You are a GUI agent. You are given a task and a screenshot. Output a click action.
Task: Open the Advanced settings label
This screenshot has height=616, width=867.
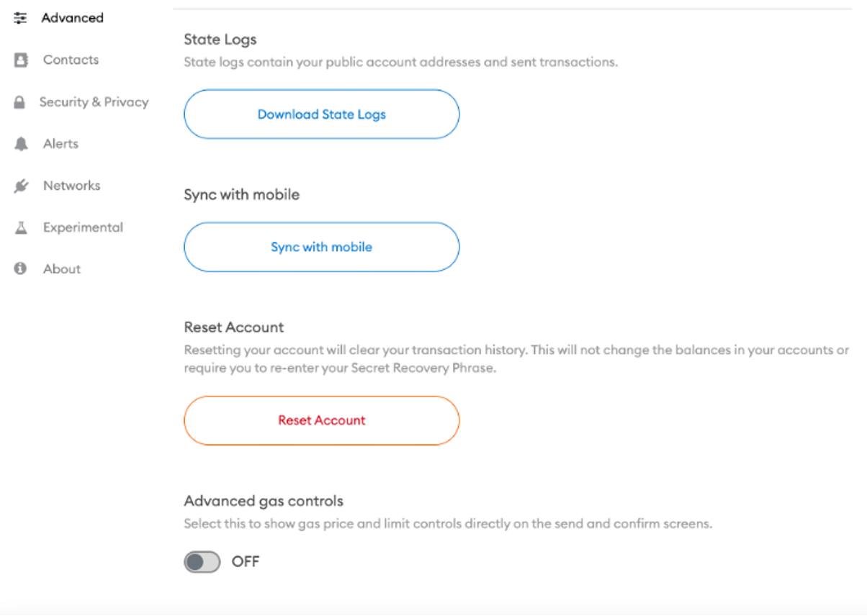72,18
